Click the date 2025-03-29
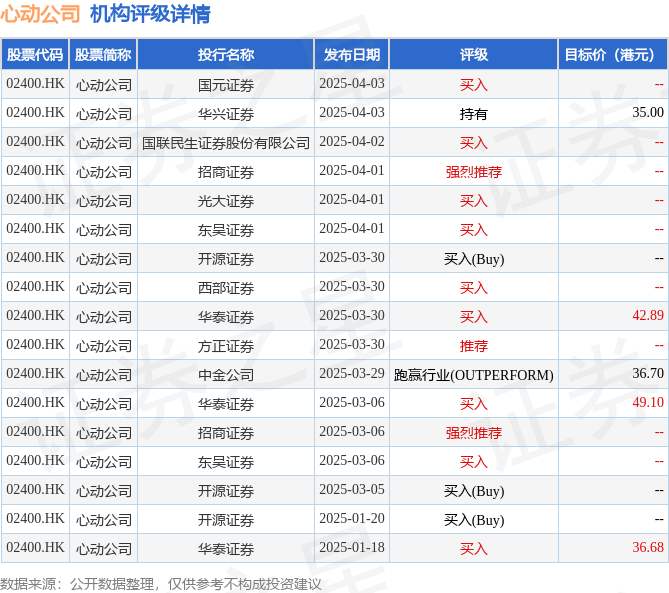Viewport: 669px width, 593px height. coord(352,374)
